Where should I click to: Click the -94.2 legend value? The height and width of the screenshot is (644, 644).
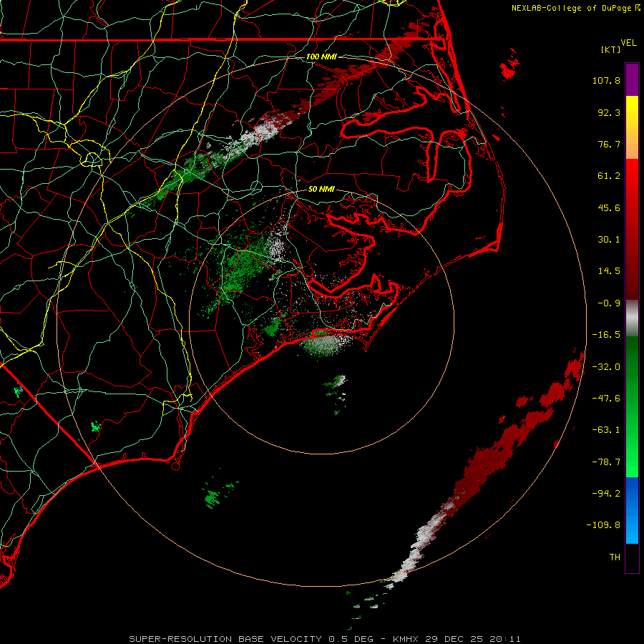pyautogui.click(x=606, y=493)
